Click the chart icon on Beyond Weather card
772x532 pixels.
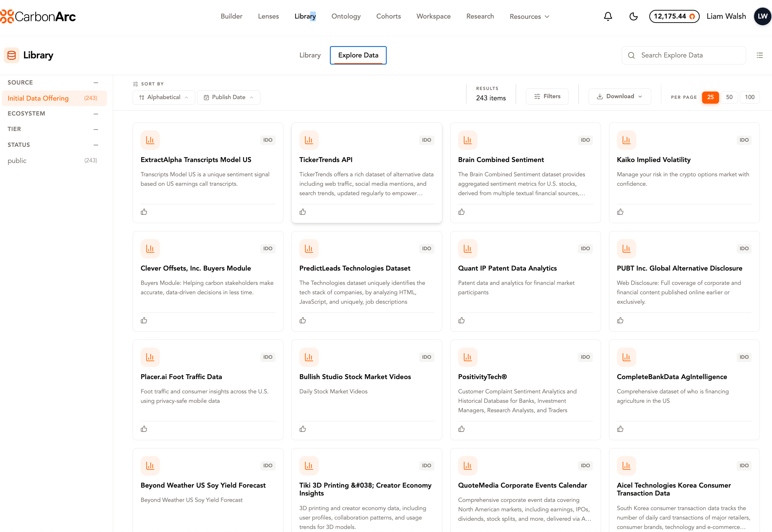coord(150,466)
